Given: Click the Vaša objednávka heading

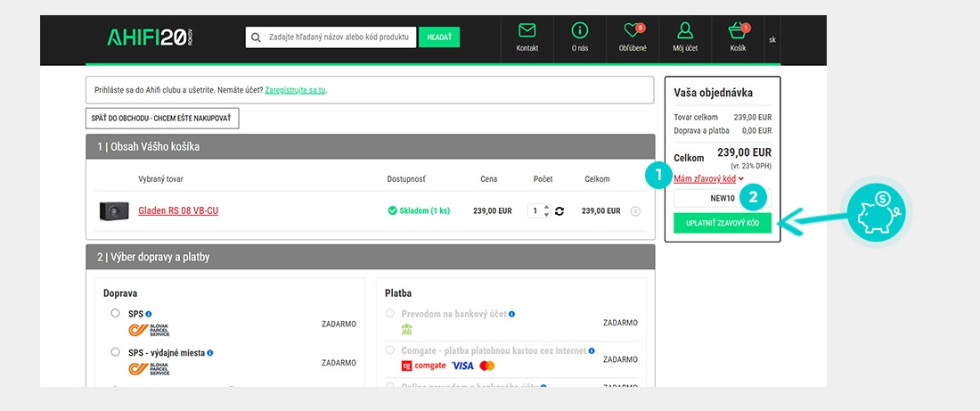Looking at the screenshot, I should tap(713, 93).
